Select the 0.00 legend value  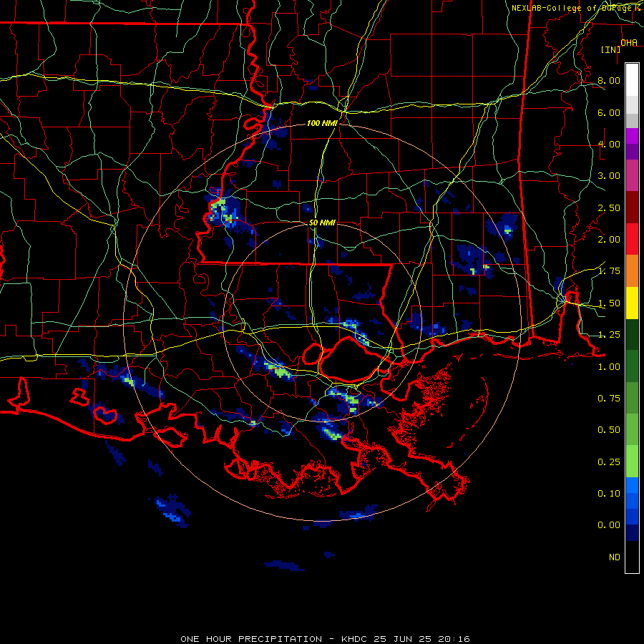click(609, 525)
